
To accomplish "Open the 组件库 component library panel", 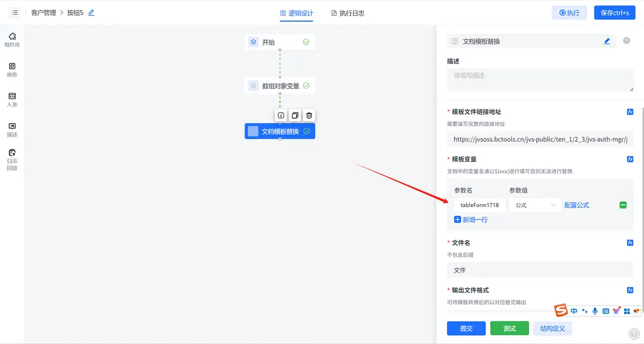I will click(x=12, y=39).
